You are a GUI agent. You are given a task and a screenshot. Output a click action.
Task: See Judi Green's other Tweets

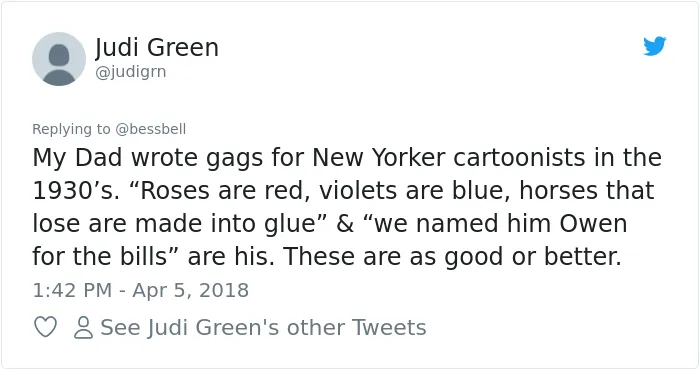coord(263,327)
